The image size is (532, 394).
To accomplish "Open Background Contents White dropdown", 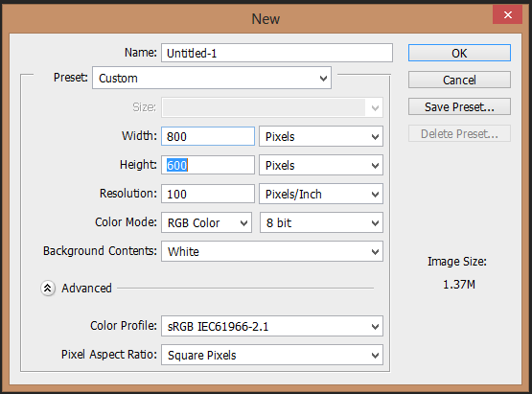I will 272,251.
